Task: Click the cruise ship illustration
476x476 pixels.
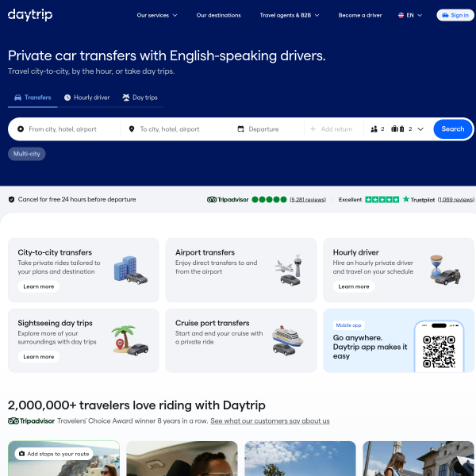Action: click(x=287, y=340)
